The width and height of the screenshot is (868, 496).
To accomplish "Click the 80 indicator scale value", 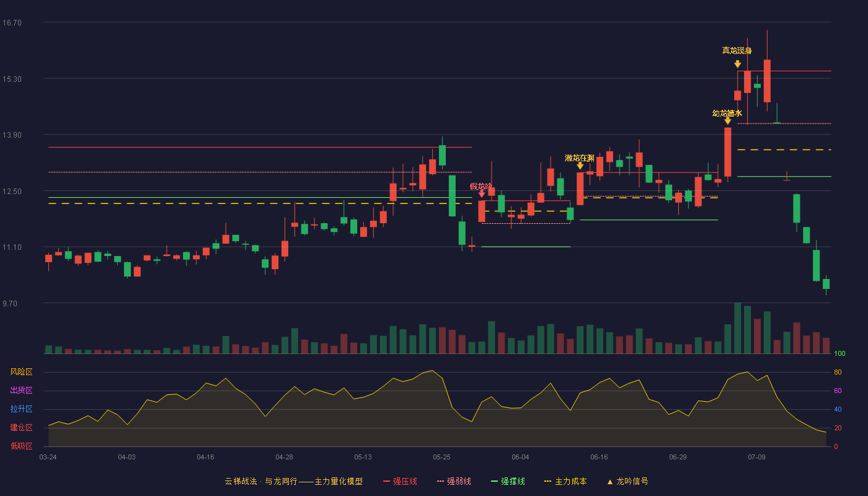I will pyautogui.click(x=838, y=372).
